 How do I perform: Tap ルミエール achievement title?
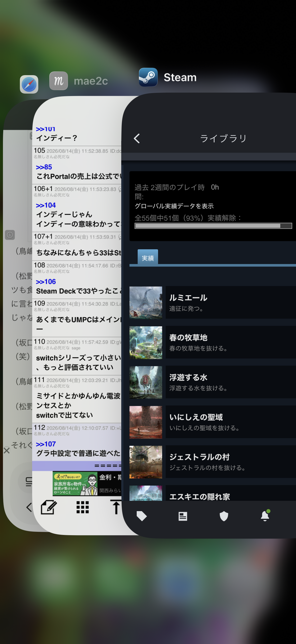point(188,297)
